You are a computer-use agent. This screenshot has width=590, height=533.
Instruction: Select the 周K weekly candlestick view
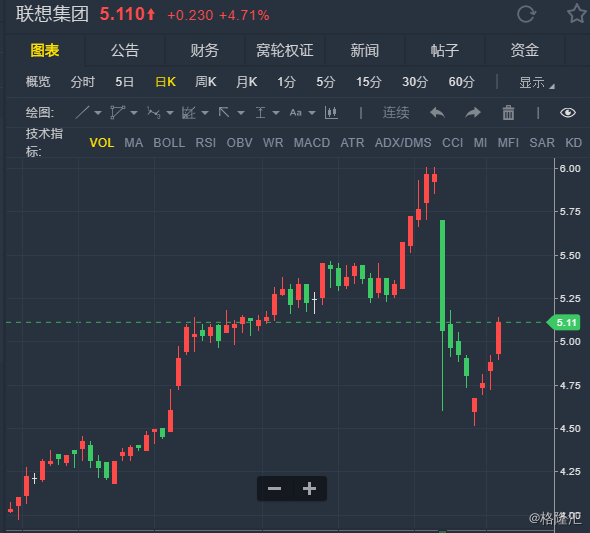205,82
